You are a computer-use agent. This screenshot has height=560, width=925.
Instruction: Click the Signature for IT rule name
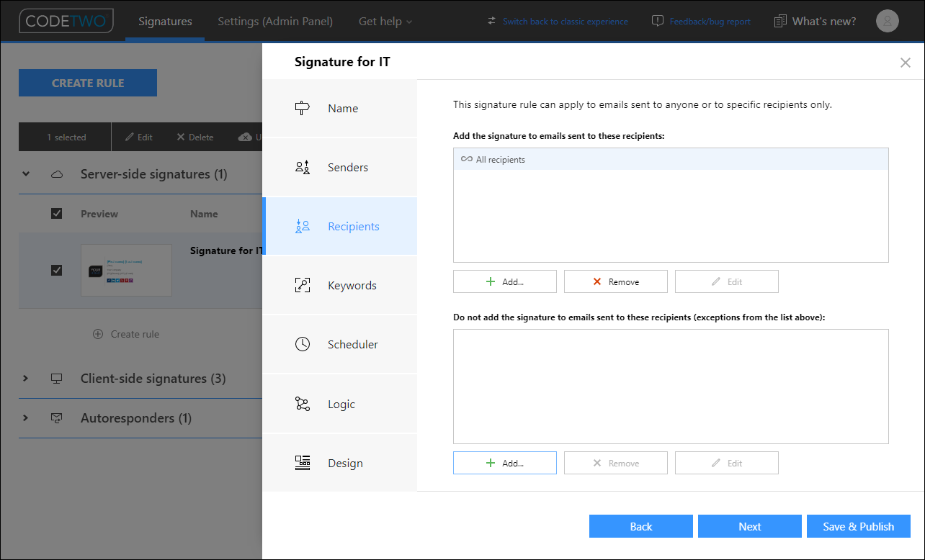click(226, 250)
